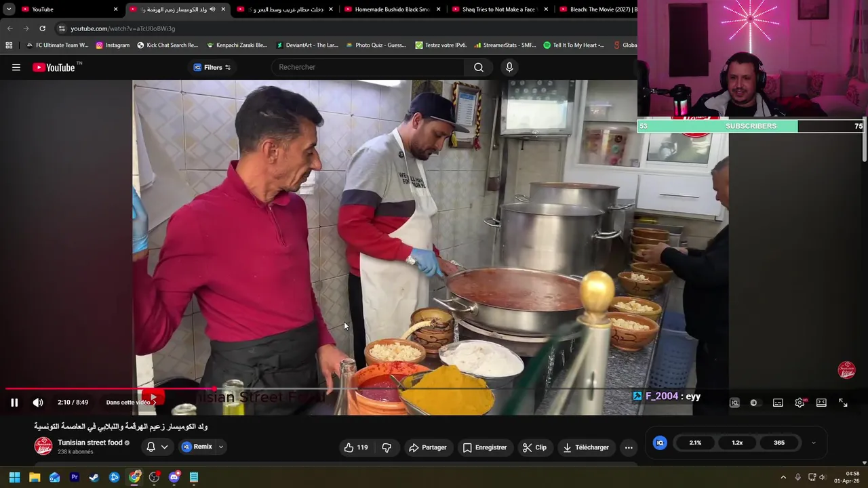Image resolution: width=868 pixels, height=488 pixels.
Task: Open the 'Dans cette vidéo' chapter chip
Action: 130,403
